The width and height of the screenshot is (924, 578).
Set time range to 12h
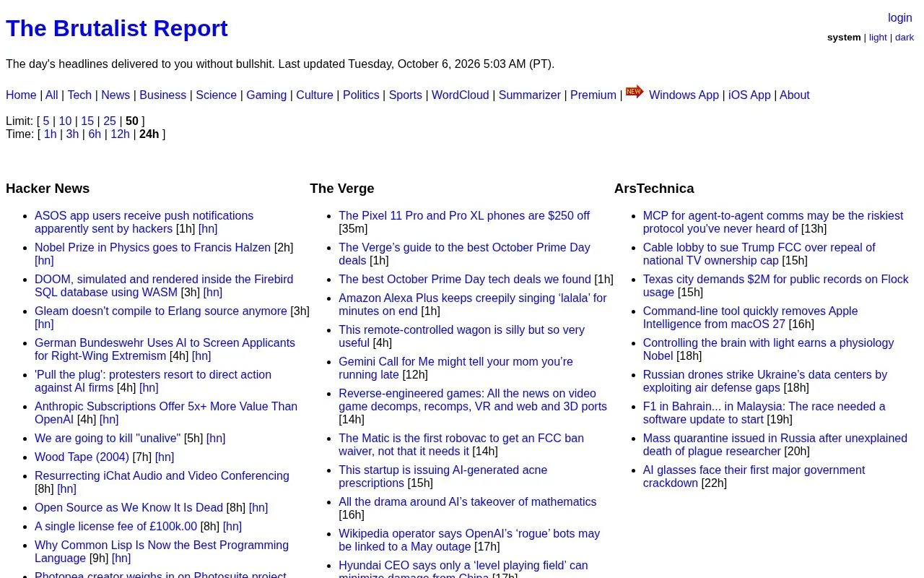[120, 134]
